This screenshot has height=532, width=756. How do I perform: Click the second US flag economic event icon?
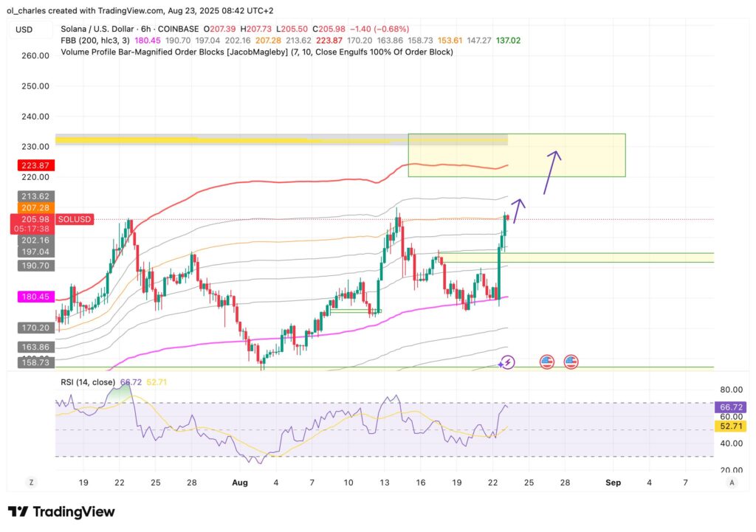tap(571, 362)
